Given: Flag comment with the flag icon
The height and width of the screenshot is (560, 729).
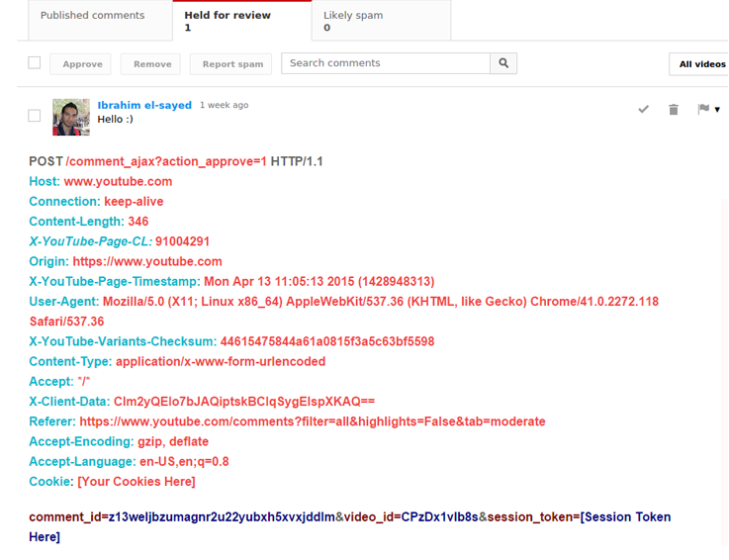Looking at the screenshot, I should click(703, 109).
